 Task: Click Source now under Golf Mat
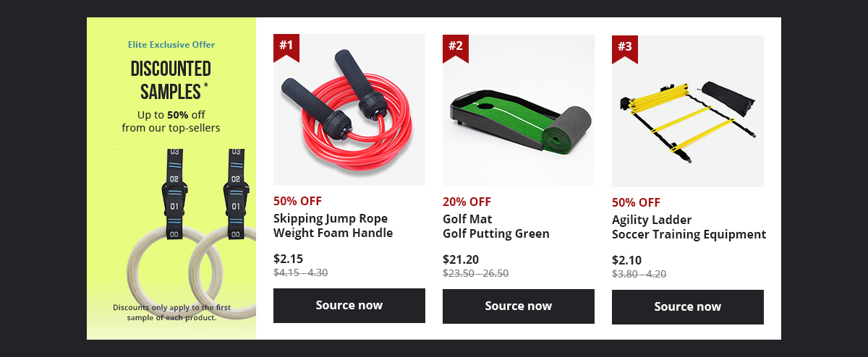(519, 306)
